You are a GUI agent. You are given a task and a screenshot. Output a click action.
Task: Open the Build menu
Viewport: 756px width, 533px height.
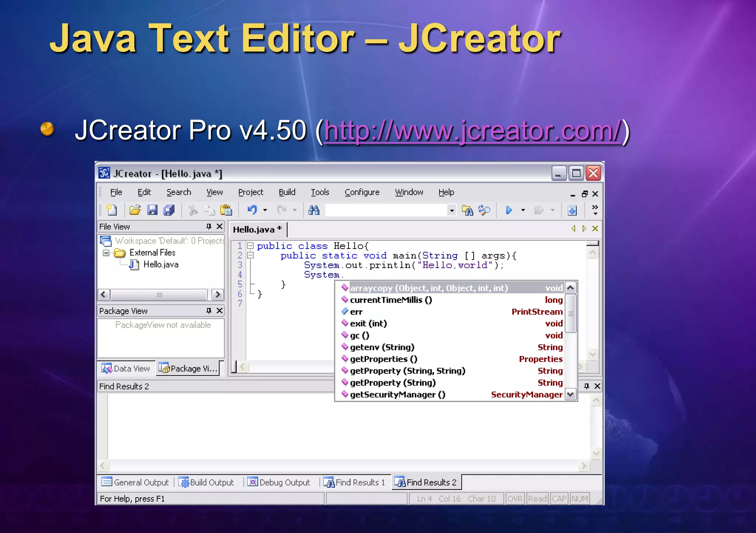point(287,192)
